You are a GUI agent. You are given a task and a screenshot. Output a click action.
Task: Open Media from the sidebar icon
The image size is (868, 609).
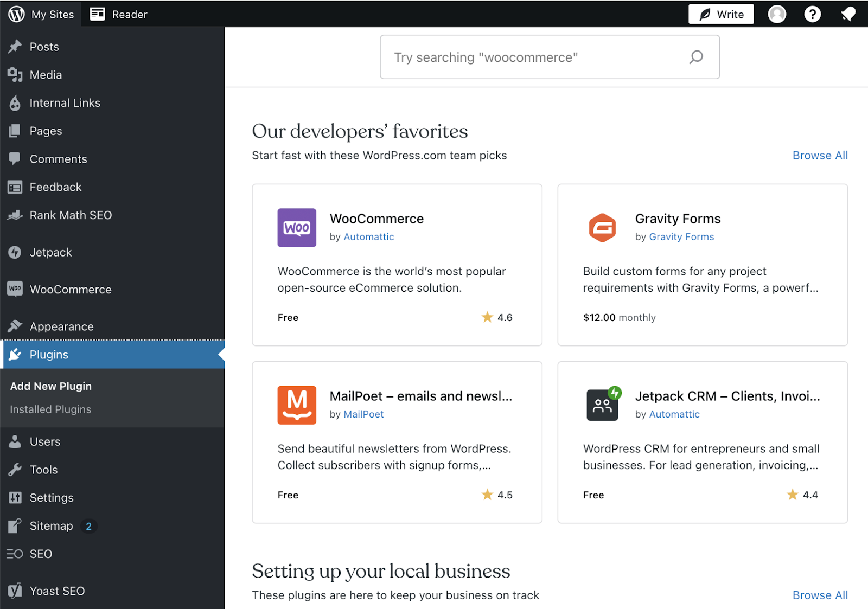tap(16, 75)
